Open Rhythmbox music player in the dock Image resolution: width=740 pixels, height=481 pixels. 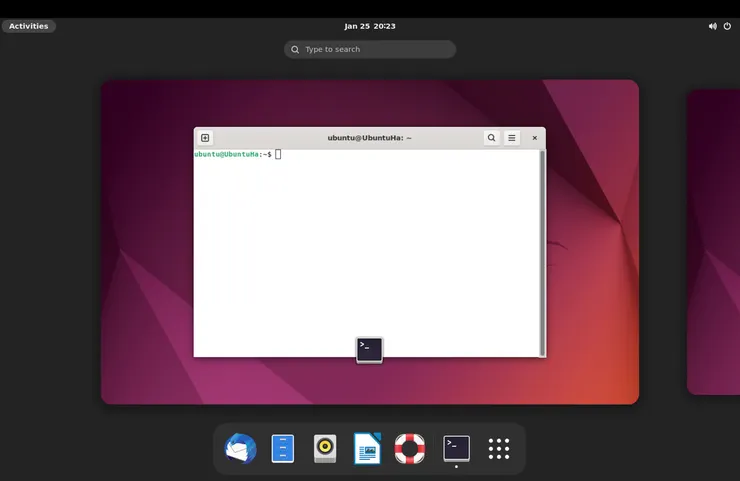tap(325, 448)
